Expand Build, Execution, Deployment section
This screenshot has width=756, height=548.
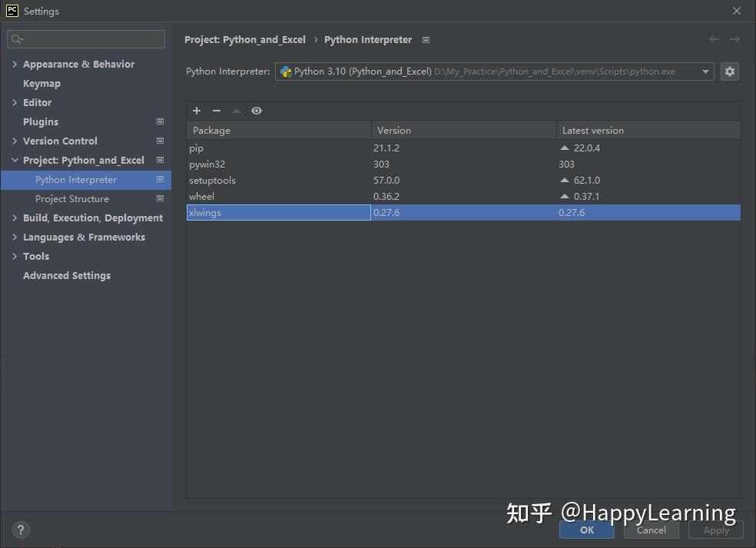(x=13, y=218)
